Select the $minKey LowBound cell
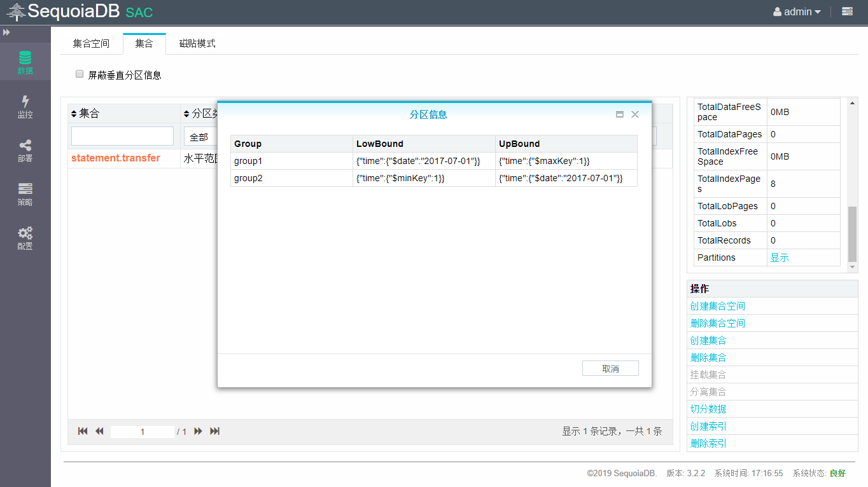The height and width of the screenshot is (487, 868). (424, 178)
